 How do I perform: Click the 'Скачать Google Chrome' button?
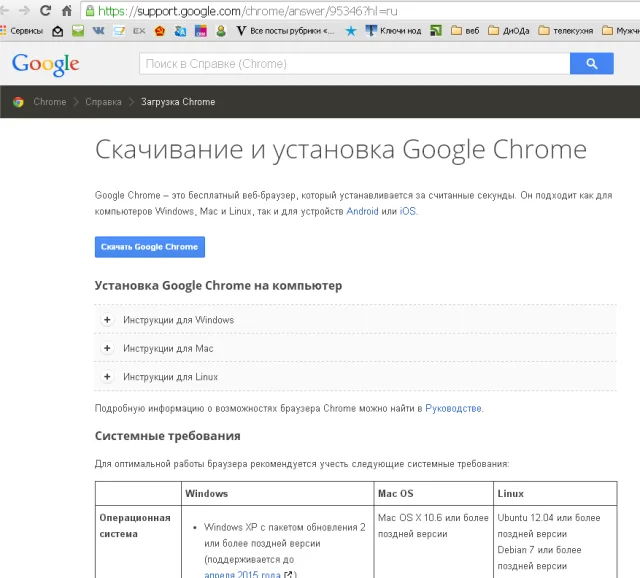(x=150, y=247)
